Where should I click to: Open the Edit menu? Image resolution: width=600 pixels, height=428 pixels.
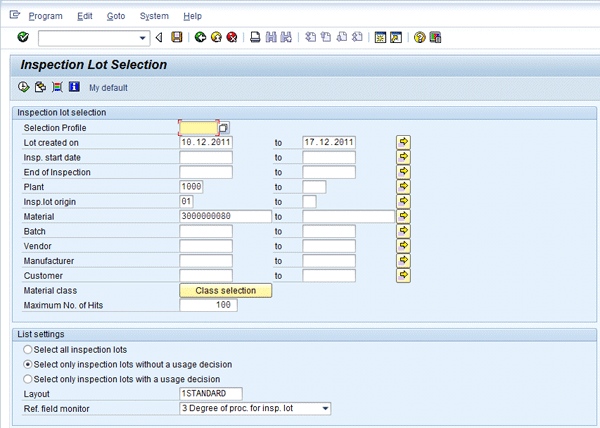click(x=85, y=16)
